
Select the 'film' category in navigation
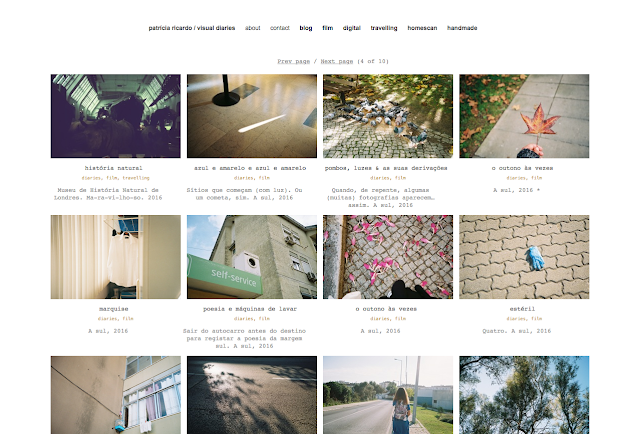(327, 28)
